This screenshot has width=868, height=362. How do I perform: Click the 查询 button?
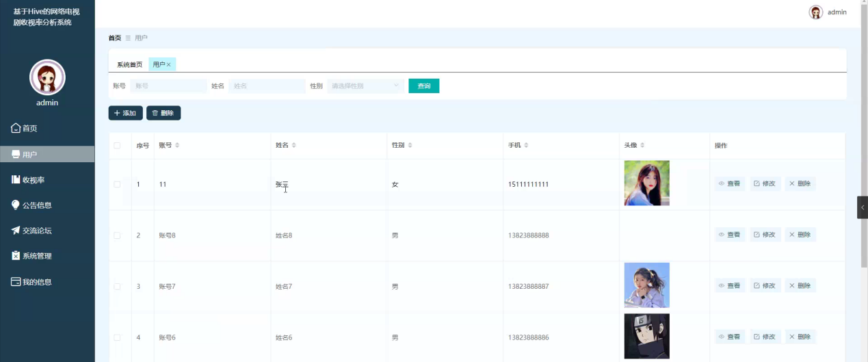tap(423, 86)
